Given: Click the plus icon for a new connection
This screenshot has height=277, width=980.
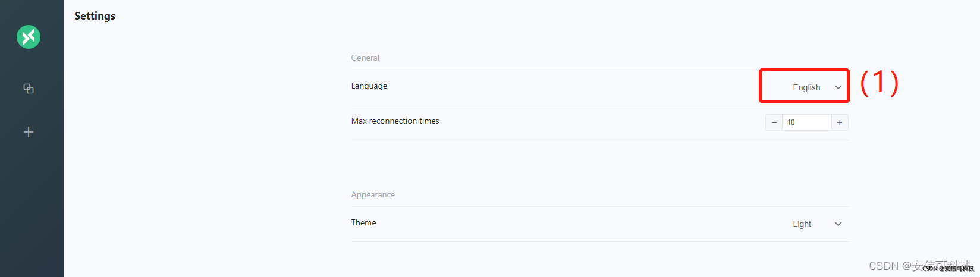Looking at the screenshot, I should (29, 132).
